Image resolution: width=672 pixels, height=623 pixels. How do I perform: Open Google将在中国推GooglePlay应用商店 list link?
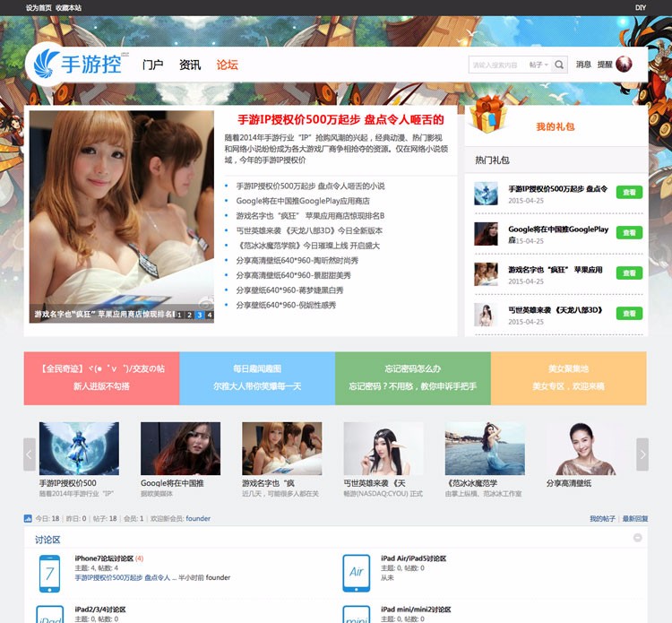pyautogui.click(x=303, y=201)
